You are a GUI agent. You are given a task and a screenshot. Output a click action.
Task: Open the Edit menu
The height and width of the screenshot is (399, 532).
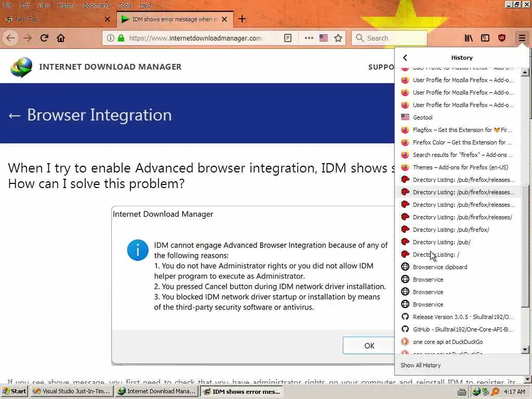pyautogui.click(x=25, y=5)
